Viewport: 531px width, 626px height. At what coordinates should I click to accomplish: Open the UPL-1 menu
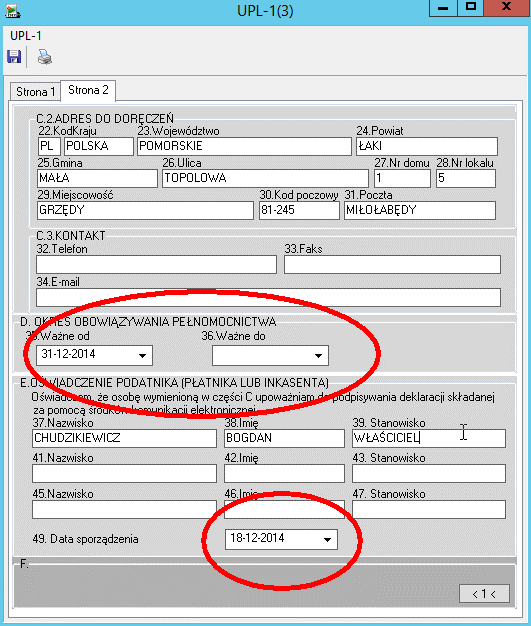point(26,36)
